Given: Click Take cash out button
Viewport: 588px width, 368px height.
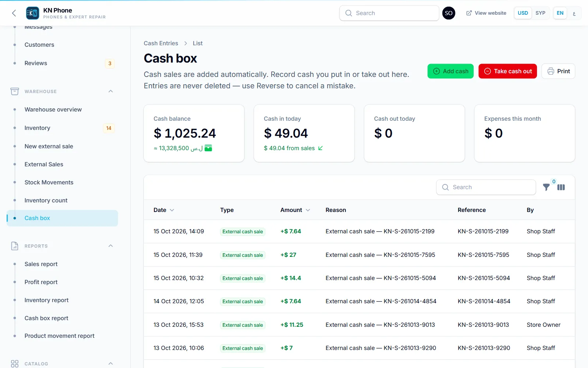Looking at the screenshot, I should pyautogui.click(x=508, y=71).
